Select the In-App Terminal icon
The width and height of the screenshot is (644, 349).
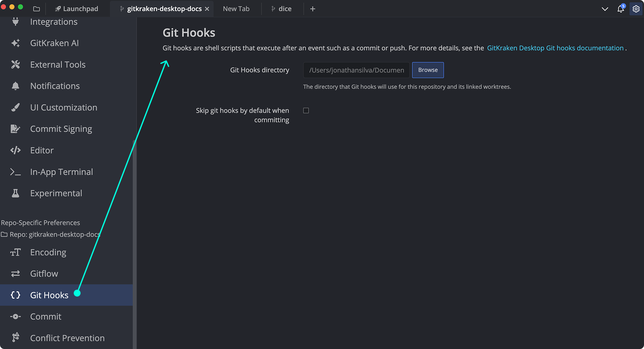click(15, 172)
